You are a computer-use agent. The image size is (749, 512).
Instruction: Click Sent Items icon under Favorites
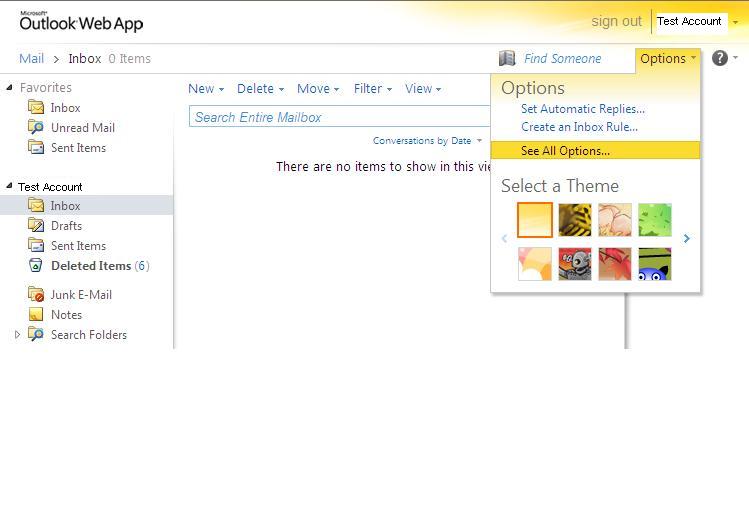point(36,148)
